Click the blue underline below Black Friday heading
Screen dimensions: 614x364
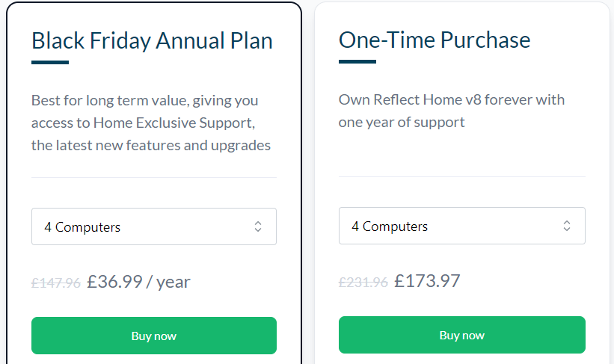click(50, 62)
